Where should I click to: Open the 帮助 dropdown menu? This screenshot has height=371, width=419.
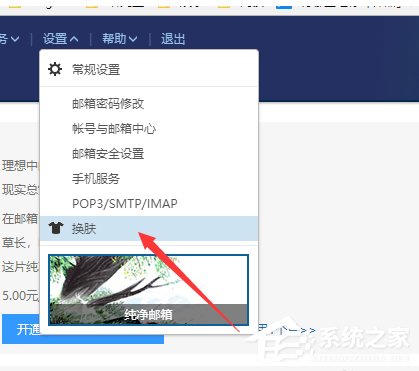tap(119, 39)
